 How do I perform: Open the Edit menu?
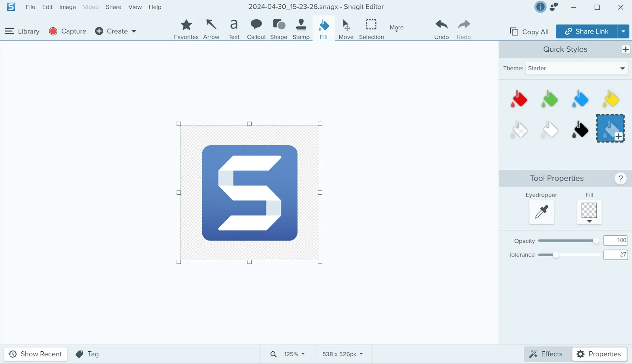pos(47,7)
